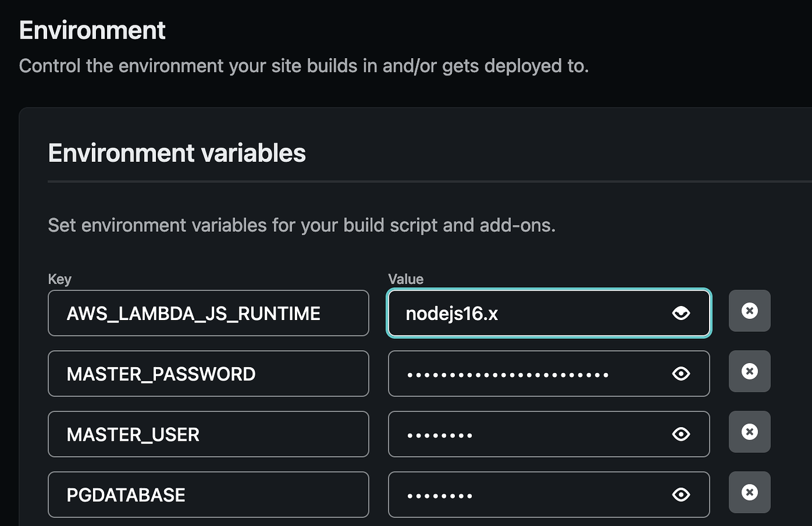This screenshot has height=526, width=812.
Task: Click the Value column label
Action: (x=406, y=279)
